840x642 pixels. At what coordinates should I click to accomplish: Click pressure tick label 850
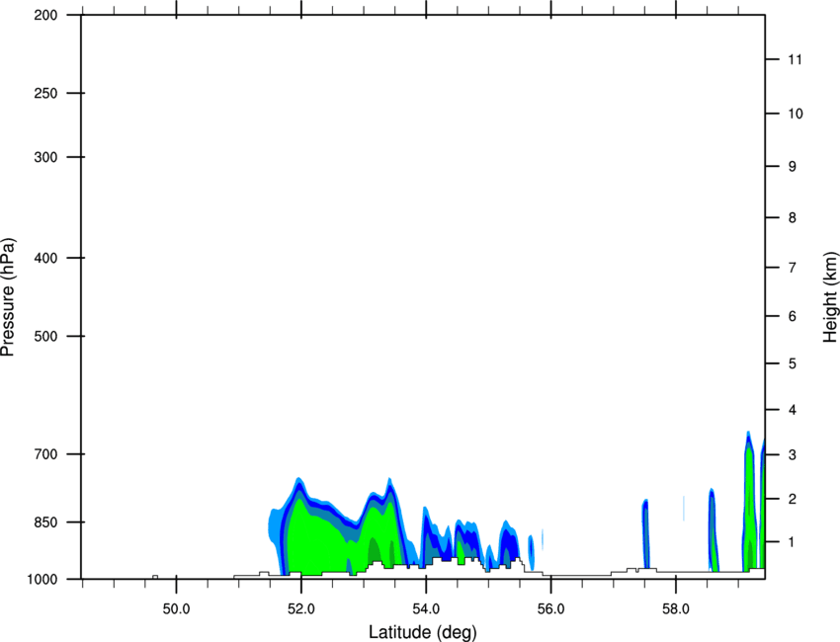[45, 522]
